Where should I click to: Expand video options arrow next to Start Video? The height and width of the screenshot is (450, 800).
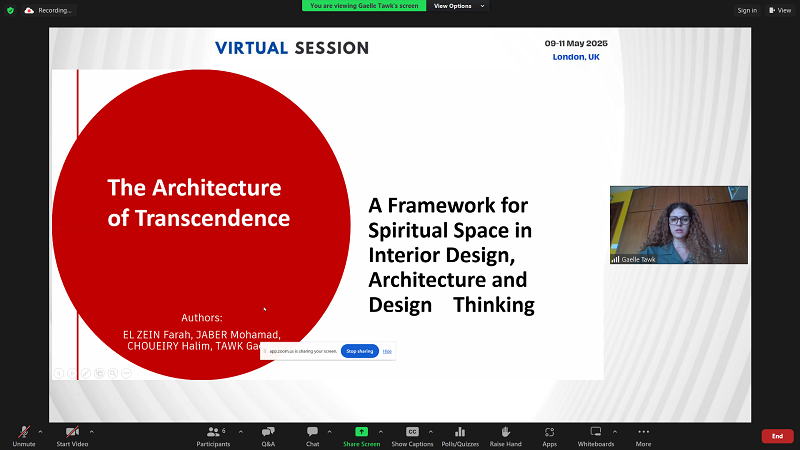pos(91,430)
